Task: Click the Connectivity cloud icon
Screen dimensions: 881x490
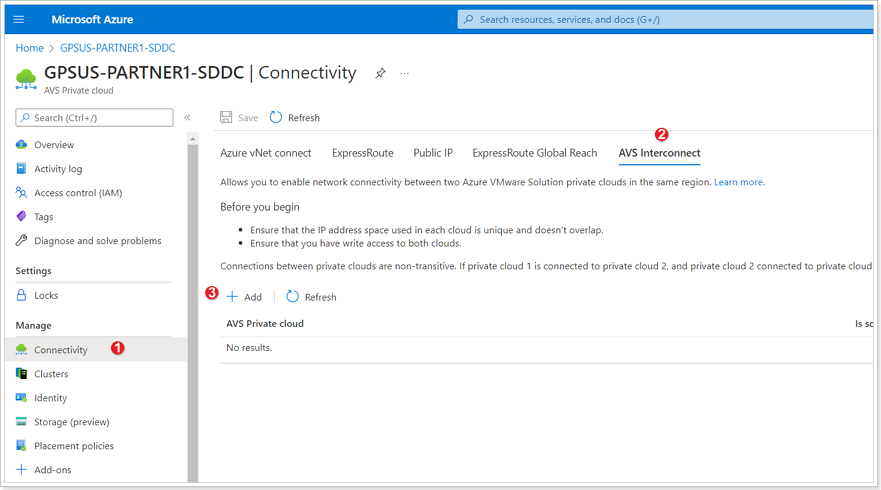Action: point(21,350)
